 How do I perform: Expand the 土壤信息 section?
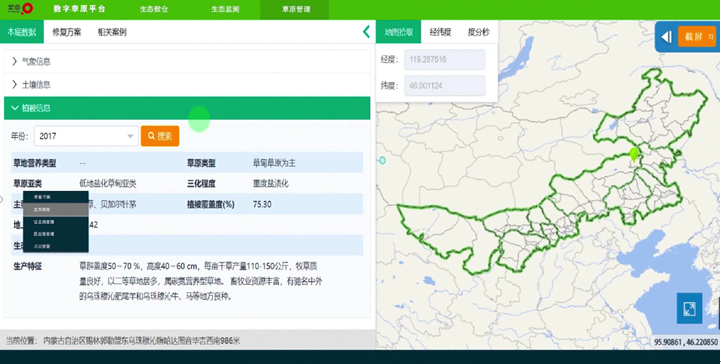(x=187, y=85)
